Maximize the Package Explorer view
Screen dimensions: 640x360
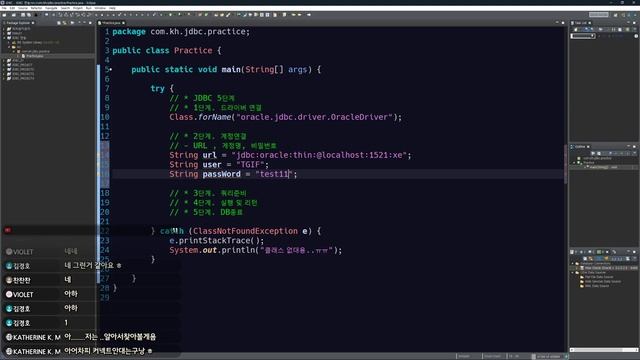coord(90,23)
